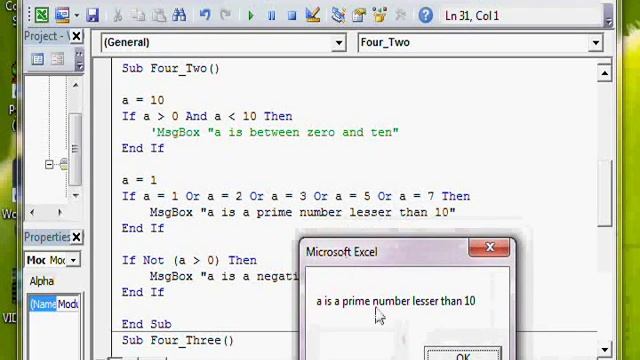The width and height of the screenshot is (640, 360).
Task: Click the Redo arrow icon
Action: tap(225, 16)
